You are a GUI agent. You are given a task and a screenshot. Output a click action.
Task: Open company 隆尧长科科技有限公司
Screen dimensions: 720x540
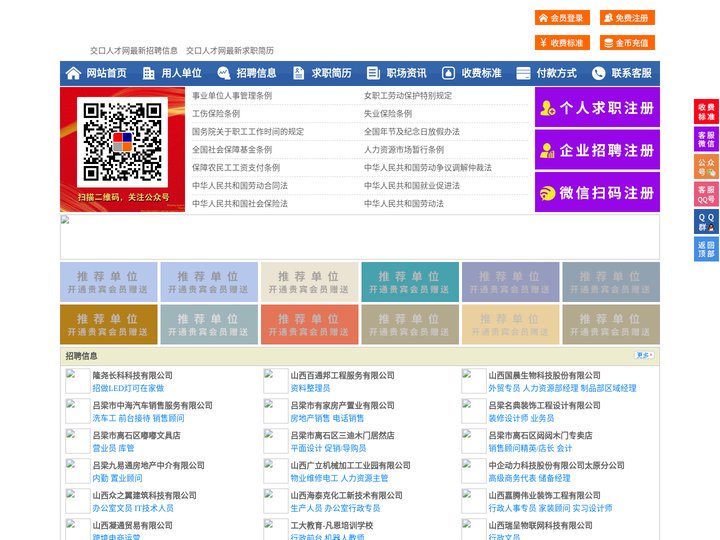(x=133, y=375)
